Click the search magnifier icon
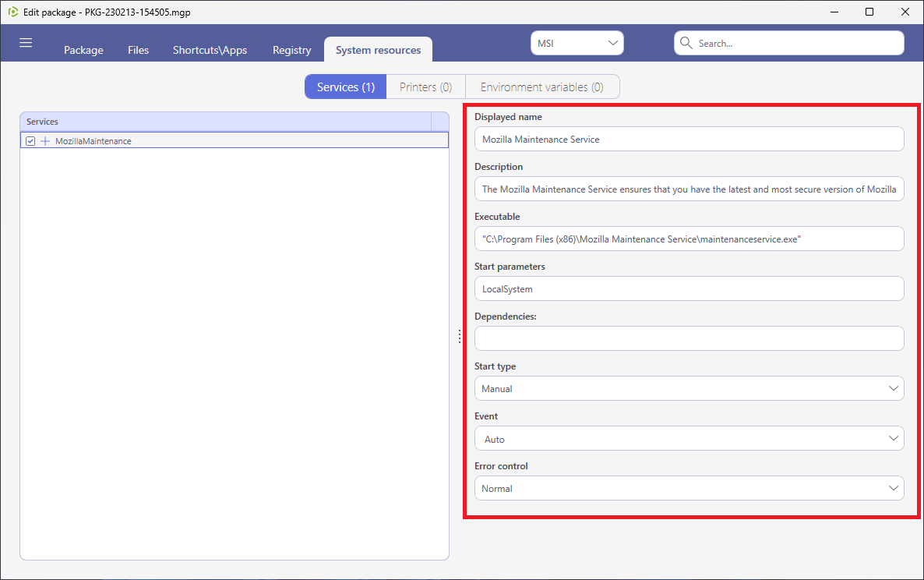Viewport: 924px width, 580px height. click(x=686, y=43)
